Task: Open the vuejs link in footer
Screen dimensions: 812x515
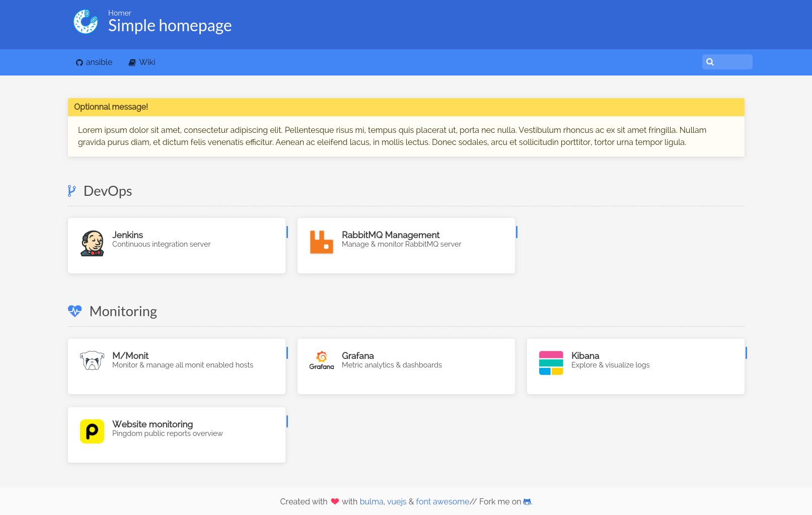Action: coord(397,502)
